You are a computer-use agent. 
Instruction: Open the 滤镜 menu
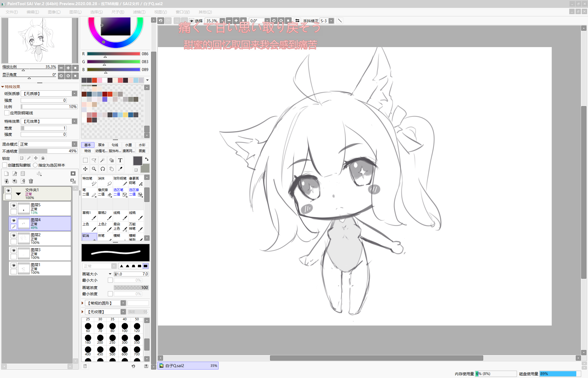coord(139,12)
